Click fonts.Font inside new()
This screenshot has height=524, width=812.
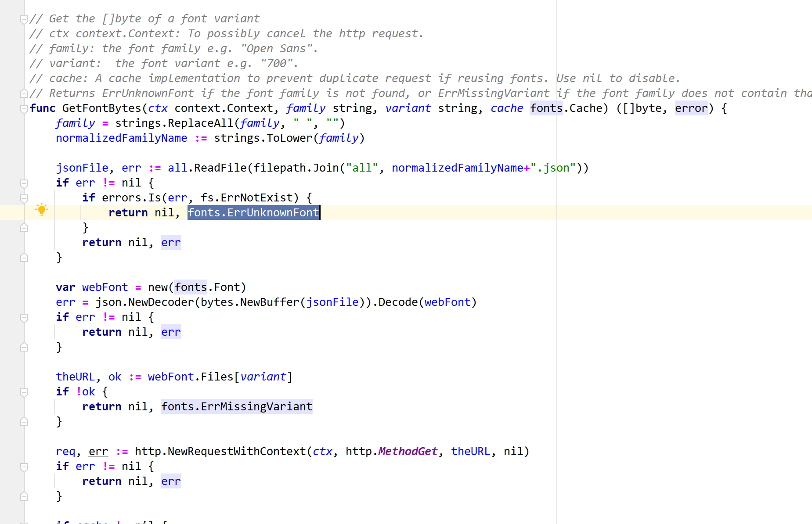(x=207, y=287)
